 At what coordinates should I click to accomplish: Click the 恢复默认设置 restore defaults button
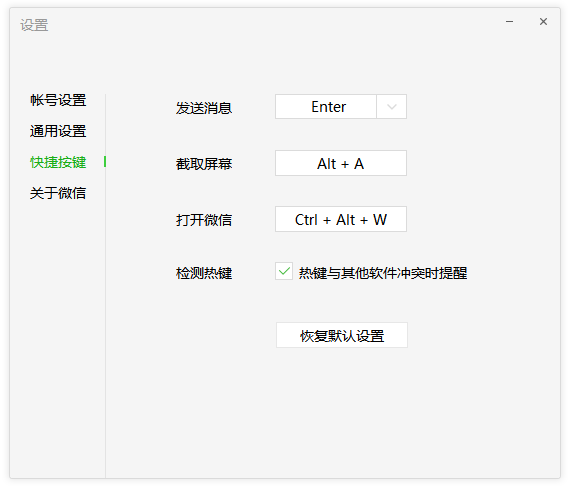342,335
